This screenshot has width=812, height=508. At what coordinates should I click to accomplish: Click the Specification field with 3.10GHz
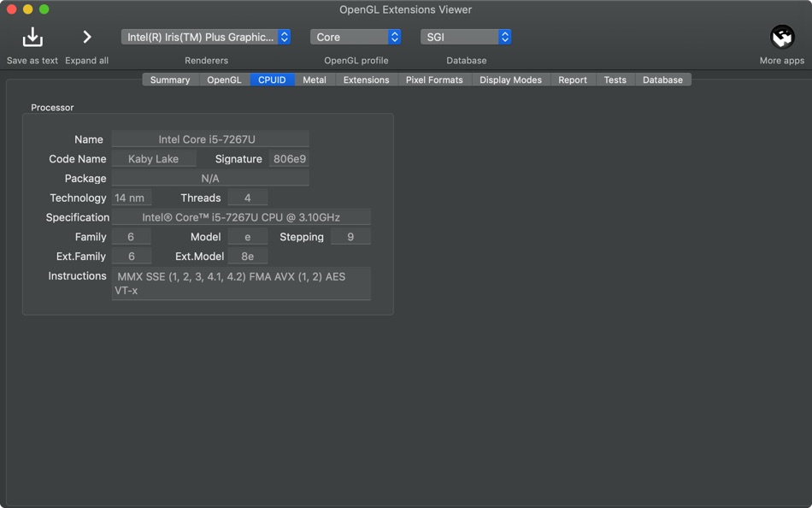coord(241,217)
